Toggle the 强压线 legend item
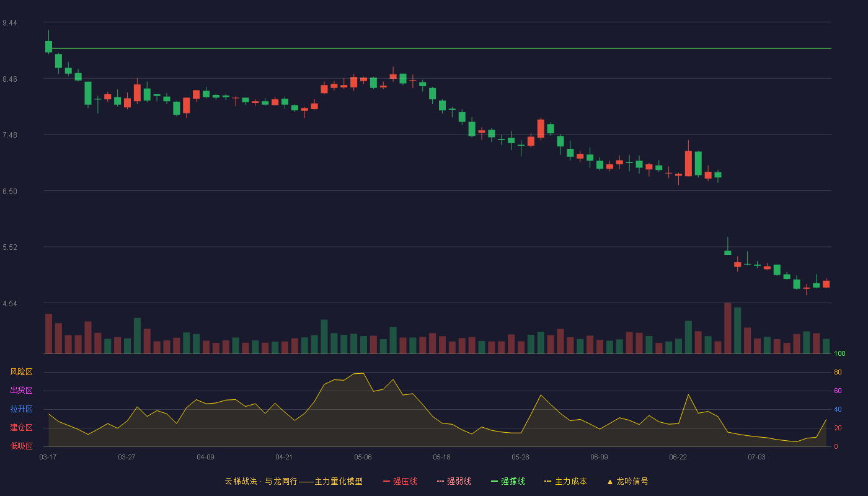Screen dimensions: 868x496 [400, 481]
